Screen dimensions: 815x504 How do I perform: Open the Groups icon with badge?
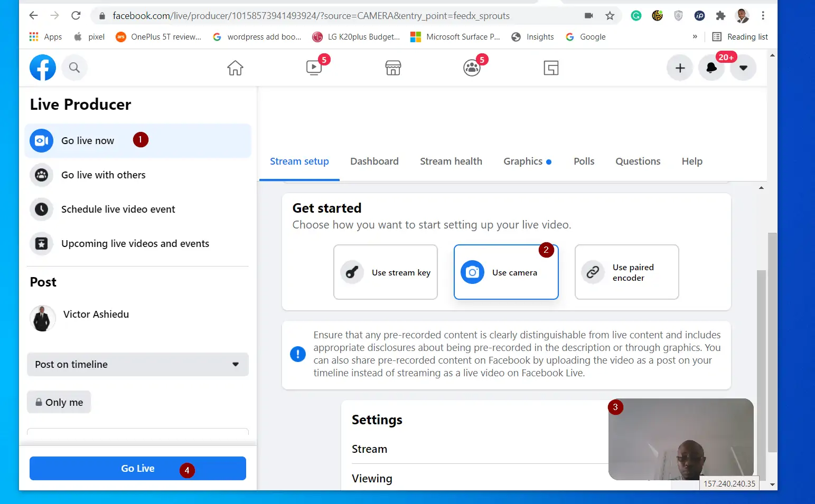[472, 68]
